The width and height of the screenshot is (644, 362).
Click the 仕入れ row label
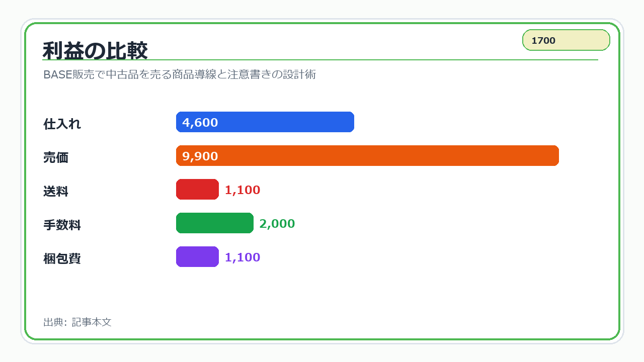click(x=62, y=124)
